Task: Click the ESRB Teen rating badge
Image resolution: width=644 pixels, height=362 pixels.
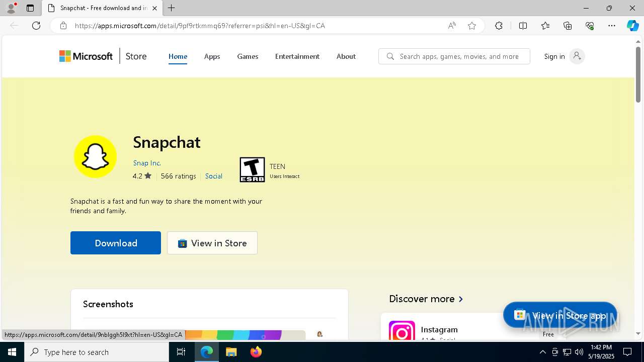Action: (x=252, y=169)
